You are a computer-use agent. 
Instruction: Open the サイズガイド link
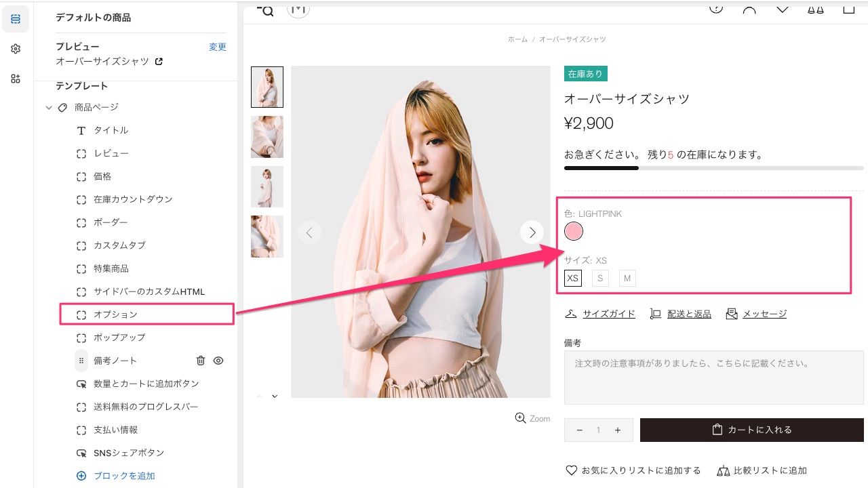[609, 314]
